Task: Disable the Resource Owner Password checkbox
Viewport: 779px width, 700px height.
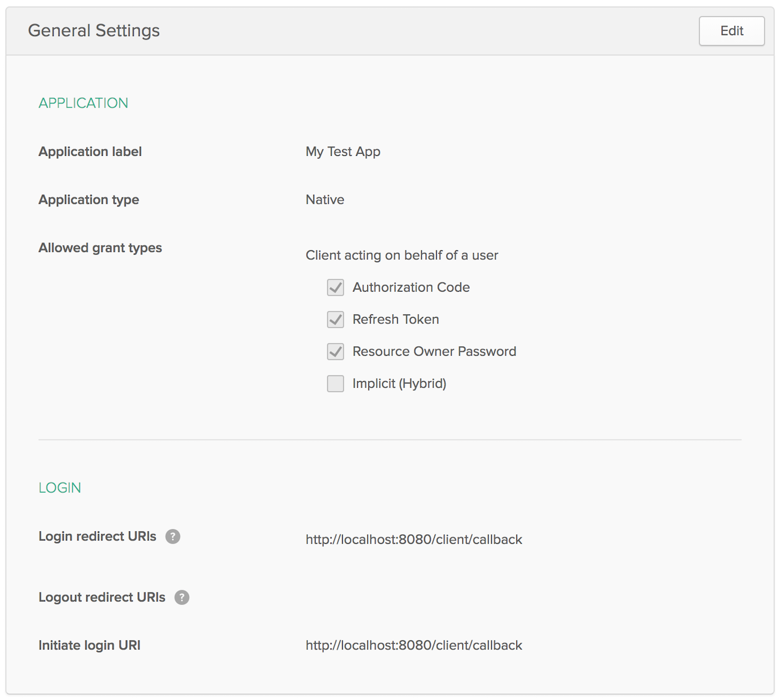Action: (x=336, y=352)
